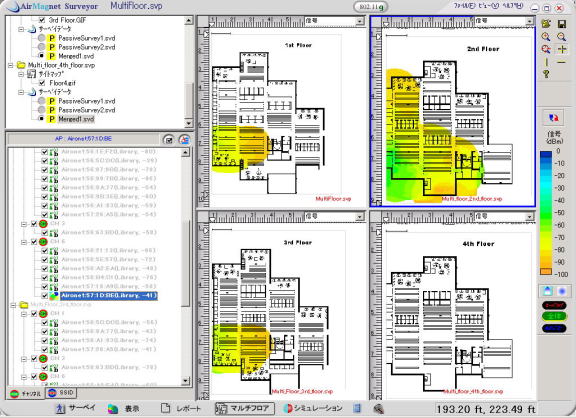Click the yellow plus crosshair tool
Viewport: 576px width, 418px height.
pos(562,49)
